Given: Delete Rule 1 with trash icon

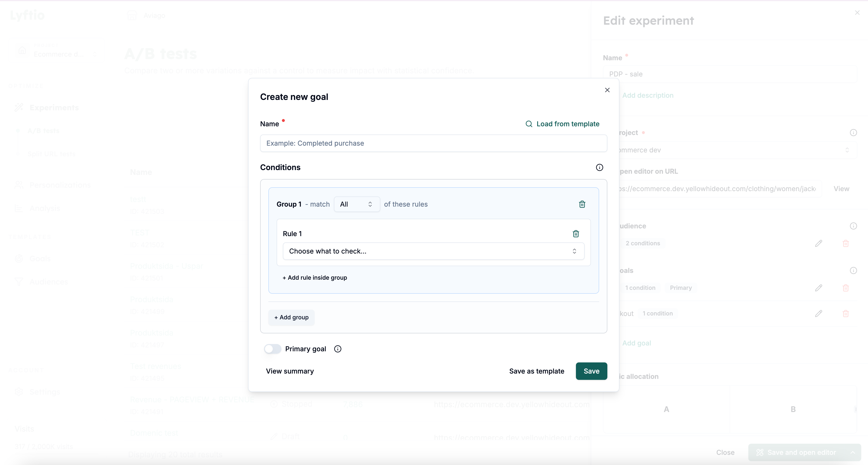Looking at the screenshot, I should pyautogui.click(x=576, y=234).
